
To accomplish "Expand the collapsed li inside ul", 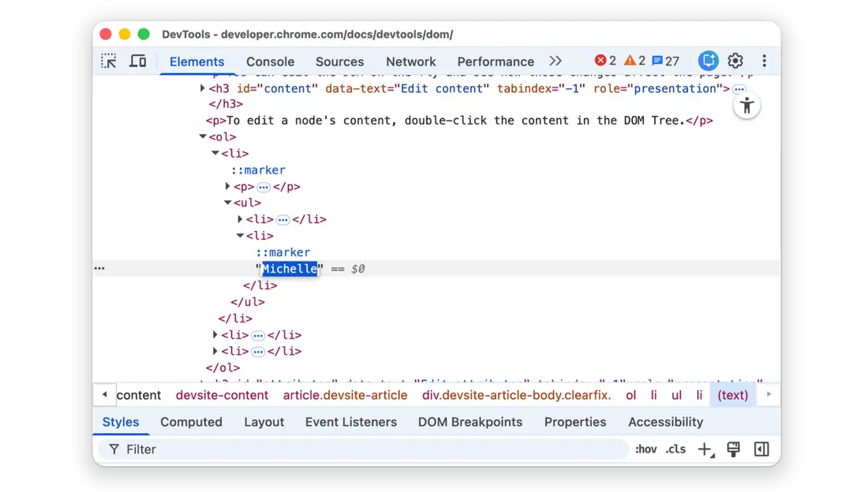I will click(x=240, y=218).
